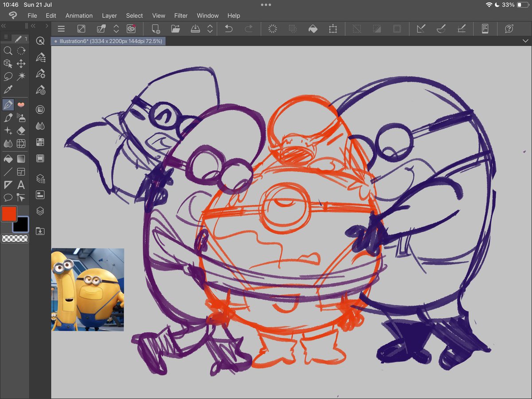532x399 pixels.
Task: Open the Tool Property palette icon
Action: pos(40,73)
